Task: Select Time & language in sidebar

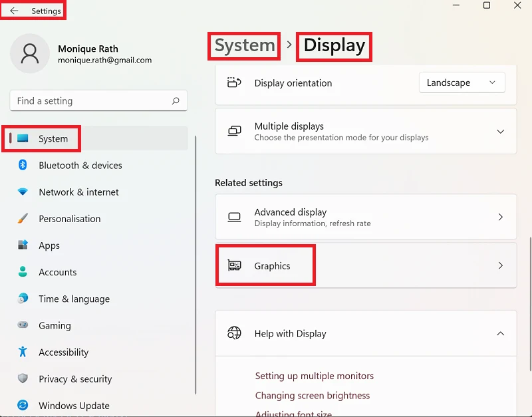Action: pos(74,299)
